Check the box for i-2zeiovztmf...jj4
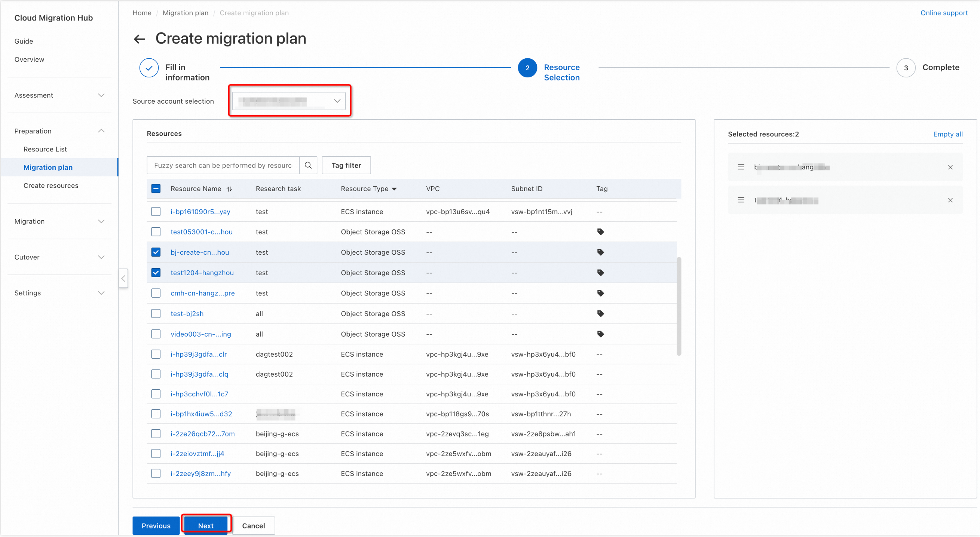 156,454
